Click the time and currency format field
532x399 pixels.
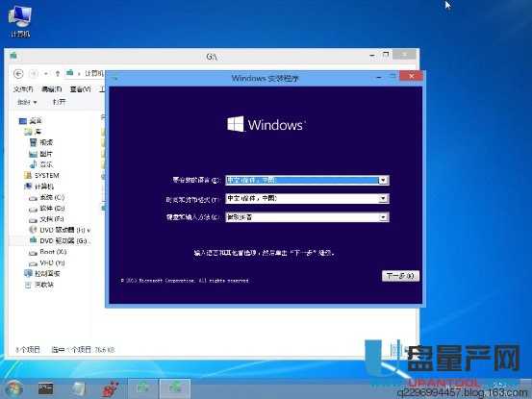(x=307, y=198)
